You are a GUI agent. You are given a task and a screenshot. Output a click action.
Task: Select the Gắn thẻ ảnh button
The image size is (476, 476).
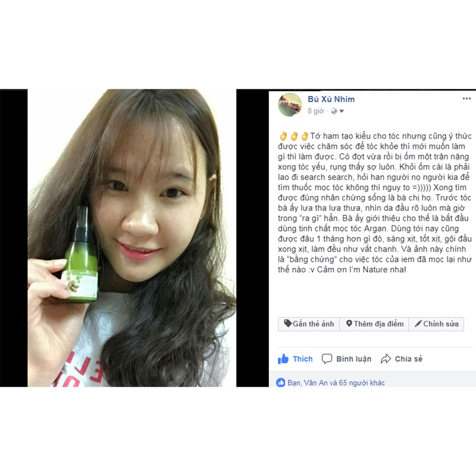click(309, 324)
